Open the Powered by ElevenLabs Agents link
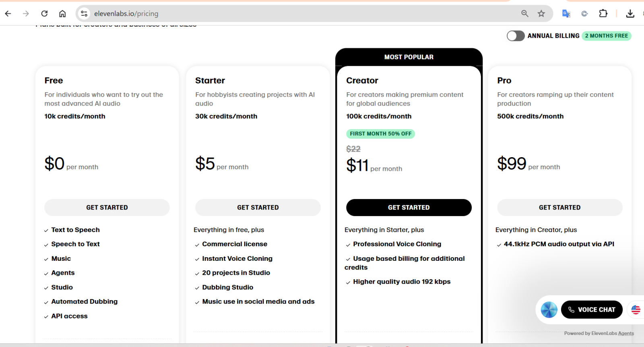This screenshot has width=644, height=347. coord(599,333)
